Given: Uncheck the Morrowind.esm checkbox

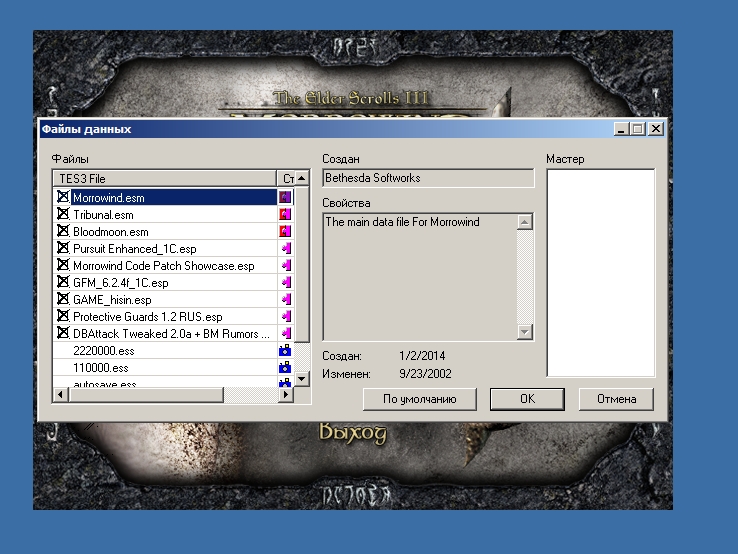Looking at the screenshot, I should click(x=63, y=196).
